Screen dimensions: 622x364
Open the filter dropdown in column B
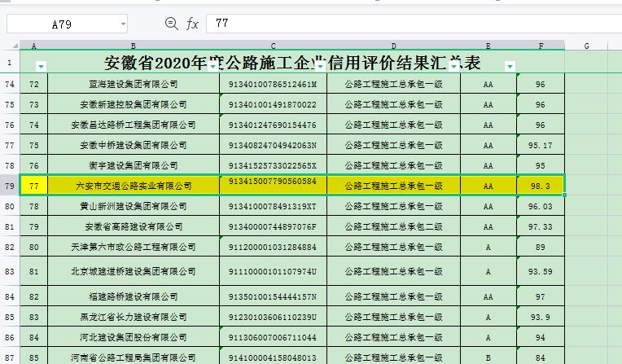click(x=212, y=66)
